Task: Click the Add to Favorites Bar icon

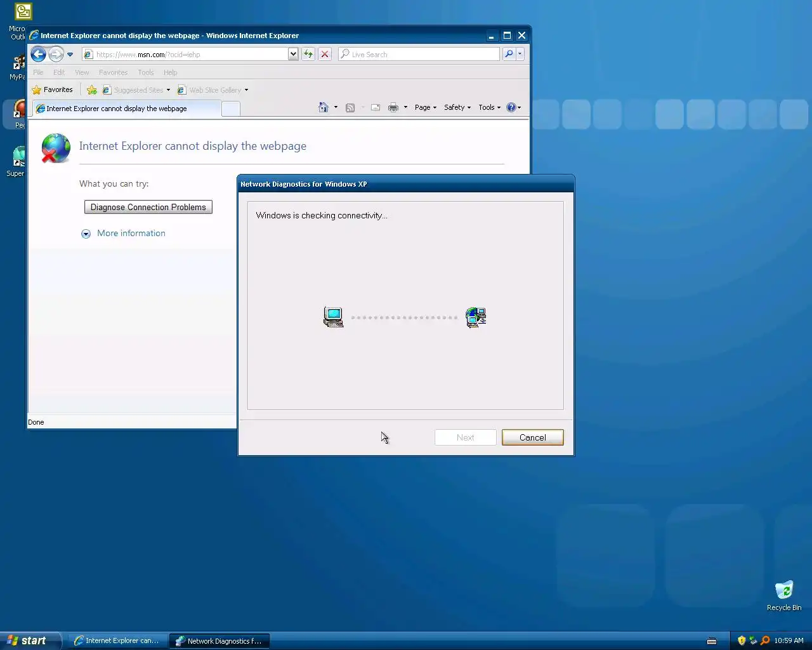Action: pyautogui.click(x=92, y=90)
